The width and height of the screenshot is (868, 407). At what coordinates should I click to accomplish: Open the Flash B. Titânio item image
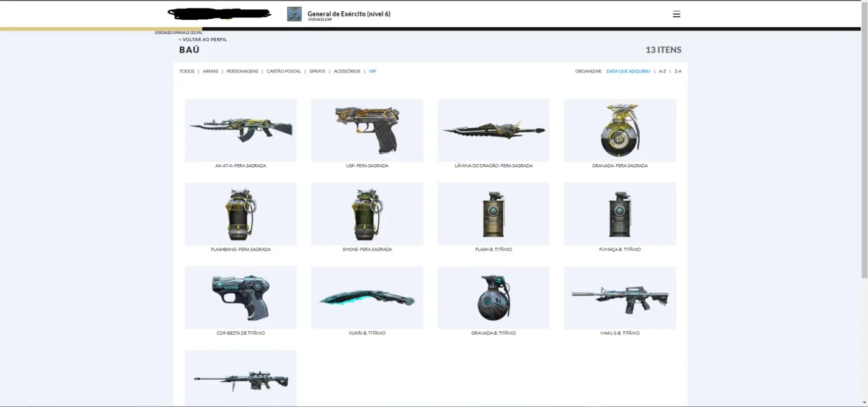[x=494, y=214]
